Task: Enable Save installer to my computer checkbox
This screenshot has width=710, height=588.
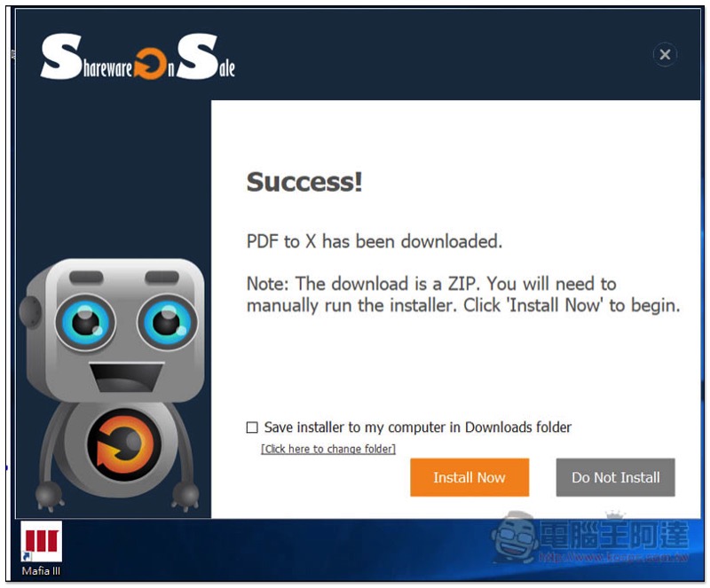Action: [252, 427]
